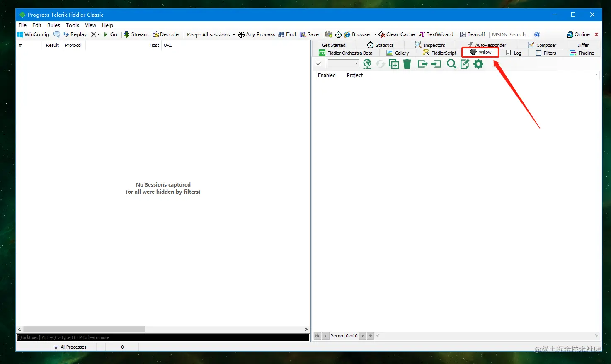The height and width of the screenshot is (364, 611).
Task: Click the green trash delete icon
Action: coord(407,64)
